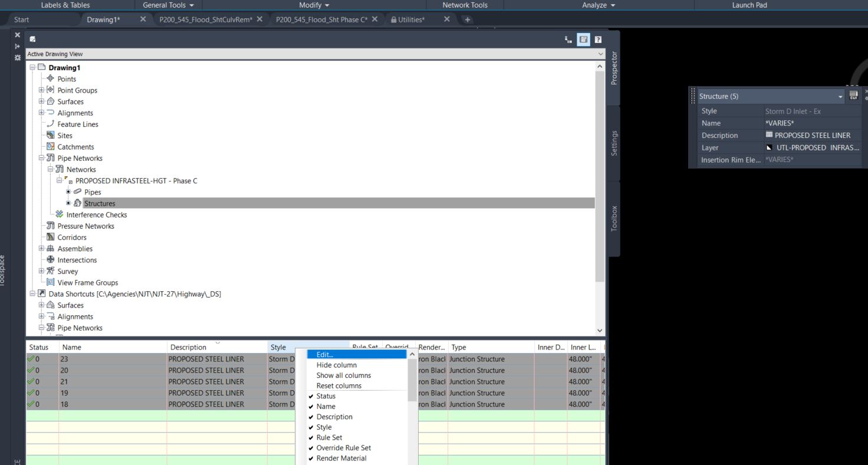Open the CUI customize icon on the Structure panel
The height and width of the screenshot is (465, 868).
point(853,95)
